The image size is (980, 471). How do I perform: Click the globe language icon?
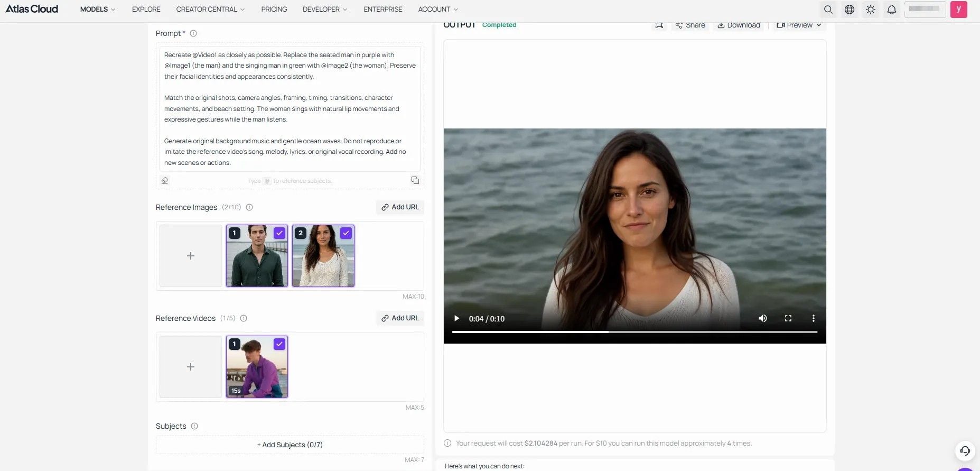(x=849, y=10)
